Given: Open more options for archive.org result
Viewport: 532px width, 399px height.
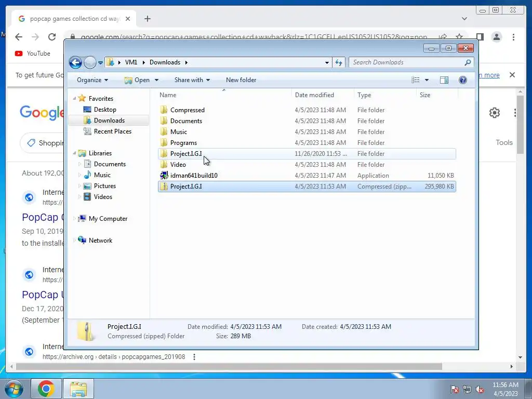Looking at the screenshot, I should (194, 356).
